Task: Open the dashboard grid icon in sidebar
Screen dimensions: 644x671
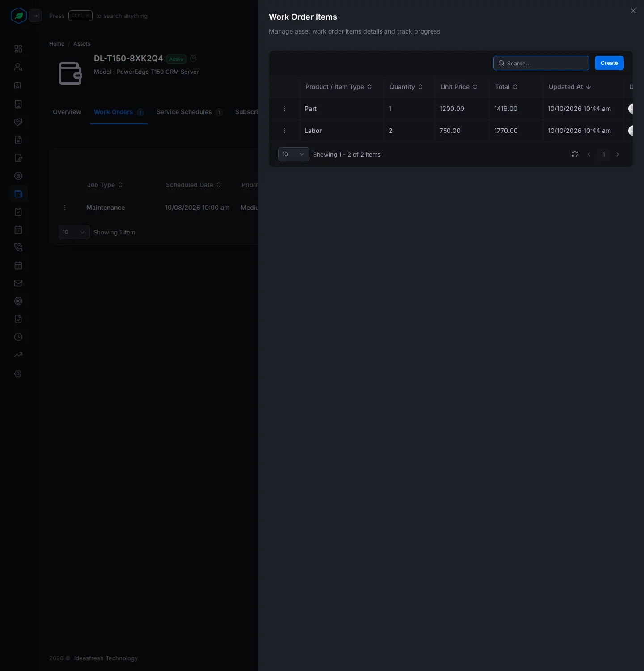Action: (18, 49)
